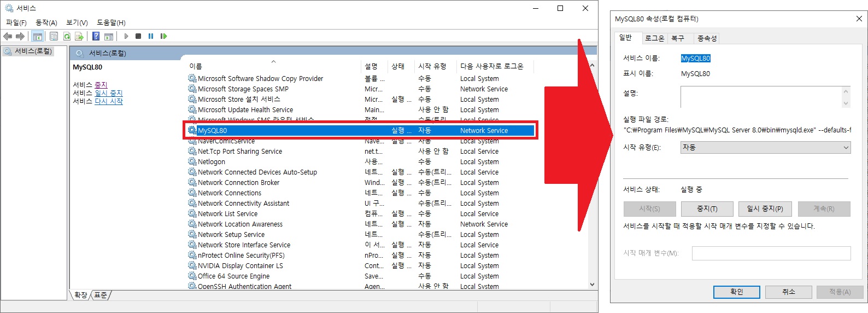Click the 서비스 이름 field showing MySQL80
Image resolution: width=868 pixels, height=313 pixels.
coord(695,59)
